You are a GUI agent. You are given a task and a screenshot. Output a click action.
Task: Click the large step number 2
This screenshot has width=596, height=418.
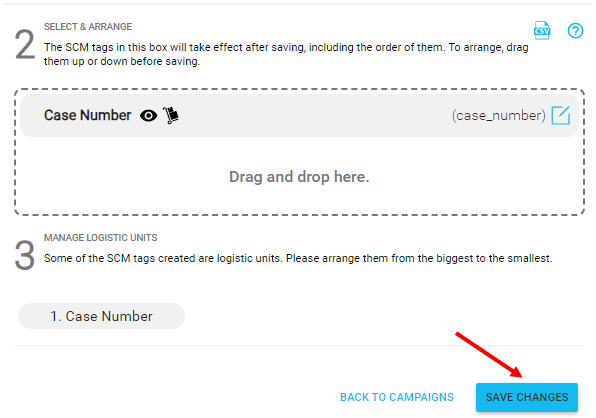(x=25, y=45)
